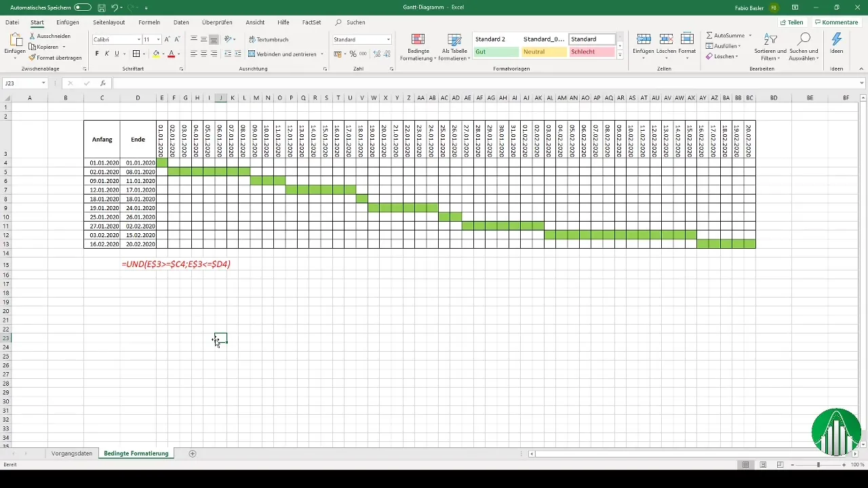Switch to the Seitenlayout ribbon tab
Image resolution: width=868 pixels, height=488 pixels.
(108, 22)
